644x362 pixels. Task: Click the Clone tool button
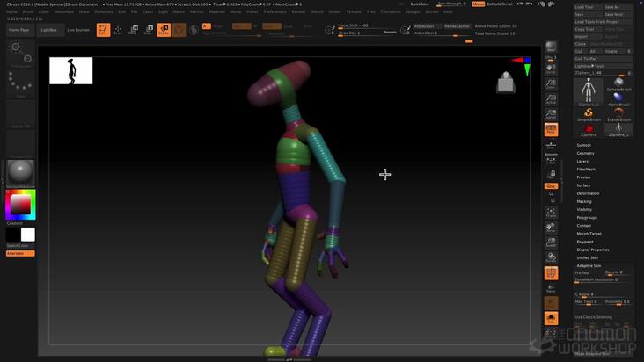[581, 44]
